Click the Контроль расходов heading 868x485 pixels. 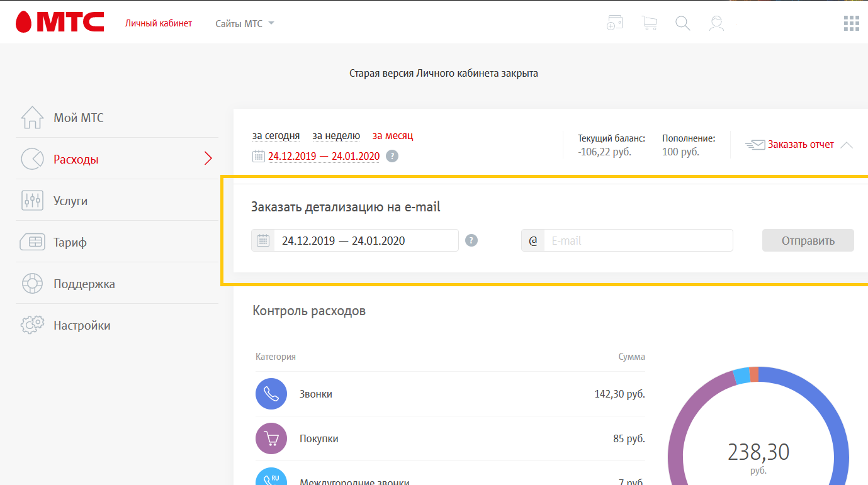pyautogui.click(x=308, y=310)
